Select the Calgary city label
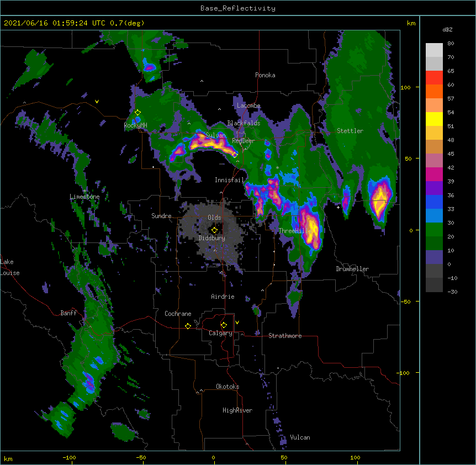476x465 pixels. [220, 333]
